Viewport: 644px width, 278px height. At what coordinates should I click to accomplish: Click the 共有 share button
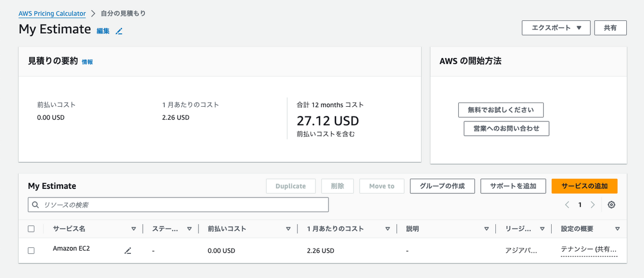click(610, 28)
